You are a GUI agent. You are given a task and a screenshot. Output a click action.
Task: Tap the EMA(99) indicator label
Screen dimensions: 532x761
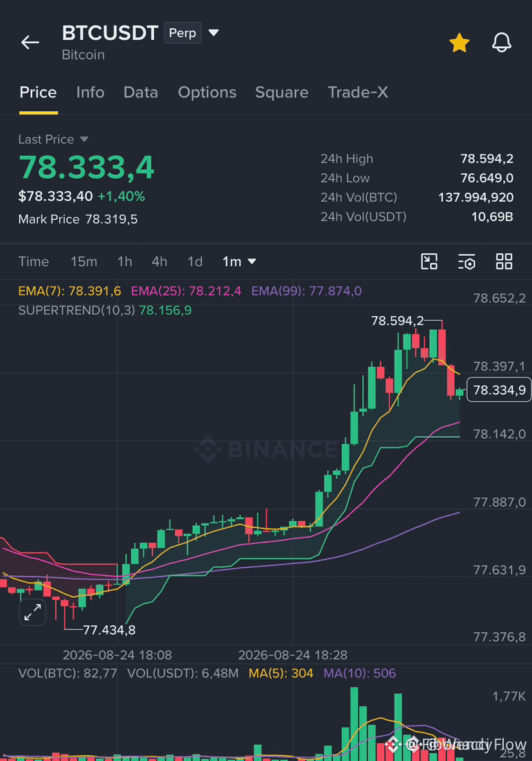[306, 291]
